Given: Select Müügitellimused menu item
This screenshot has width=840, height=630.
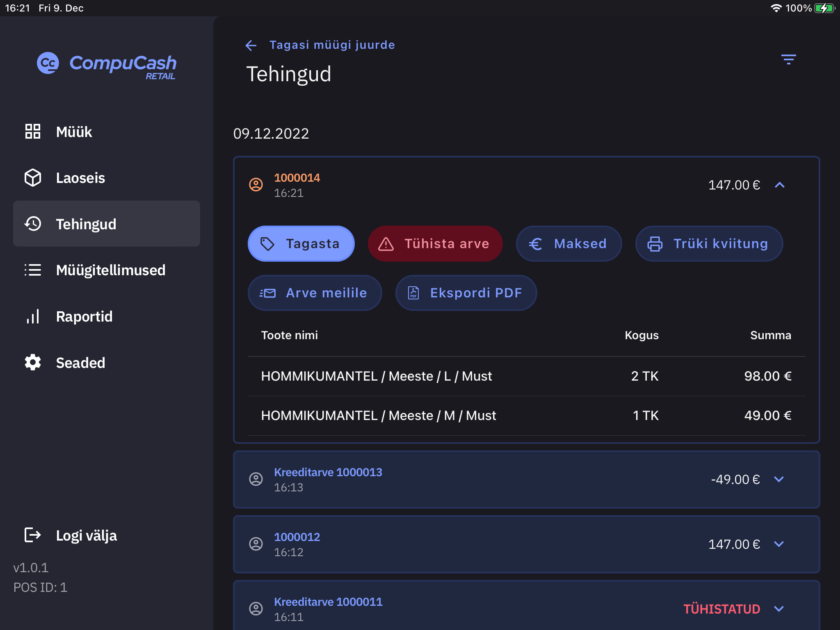Looking at the screenshot, I should tap(110, 270).
